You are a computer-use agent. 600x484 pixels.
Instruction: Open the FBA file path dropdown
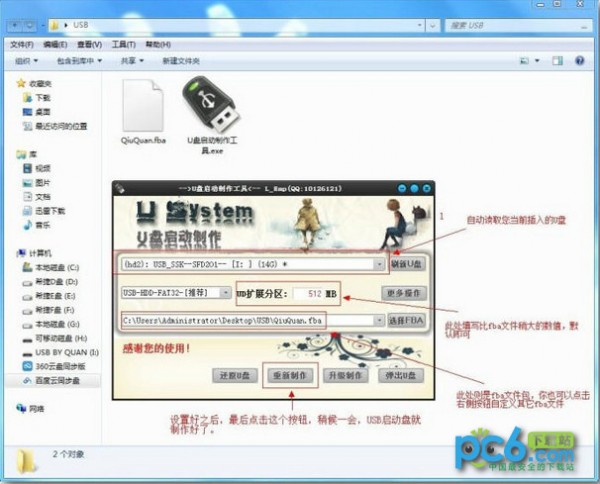[379, 320]
